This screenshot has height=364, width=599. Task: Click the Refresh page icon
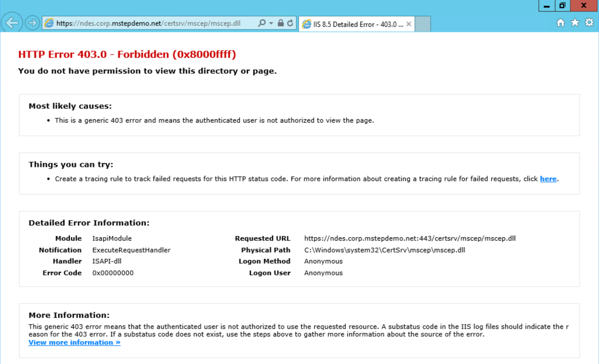coord(290,23)
